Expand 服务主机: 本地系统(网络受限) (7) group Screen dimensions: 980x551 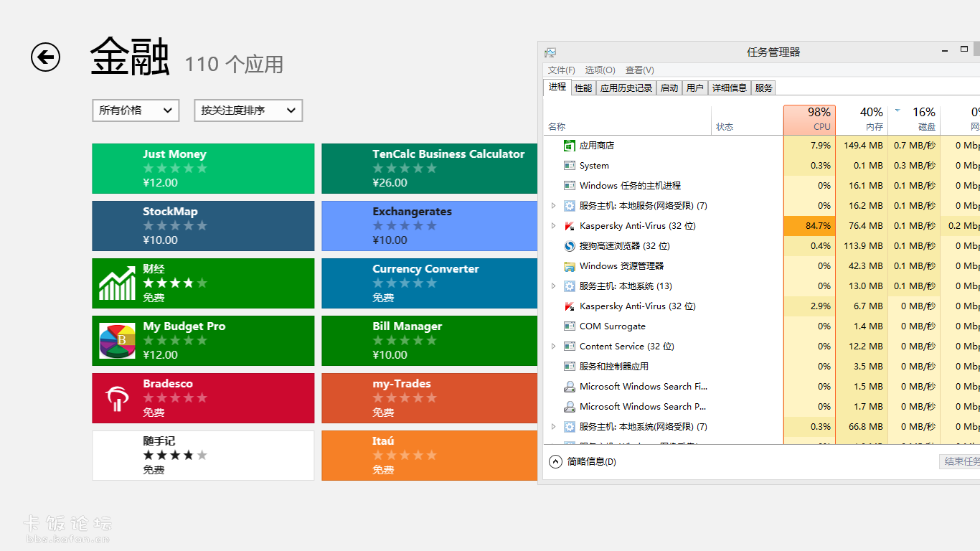[553, 426]
